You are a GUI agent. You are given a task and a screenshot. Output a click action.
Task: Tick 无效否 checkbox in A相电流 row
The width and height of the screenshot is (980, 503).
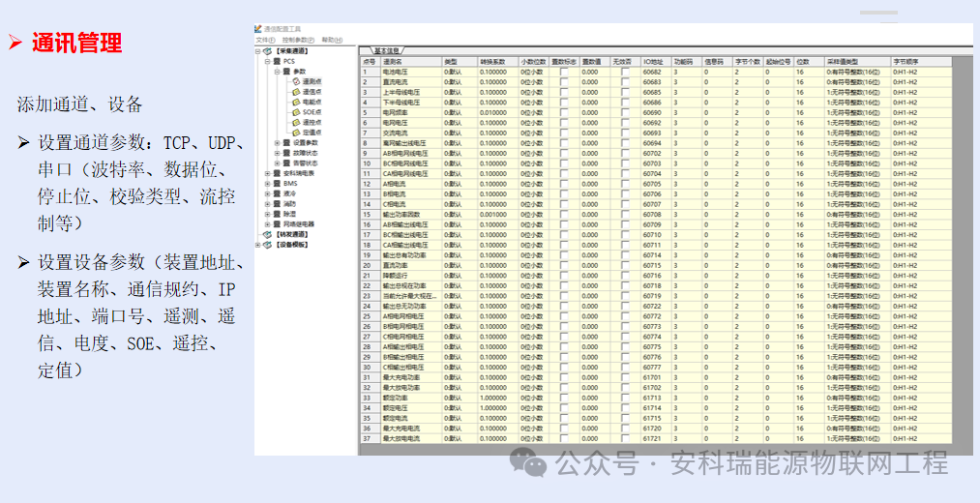[626, 184]
